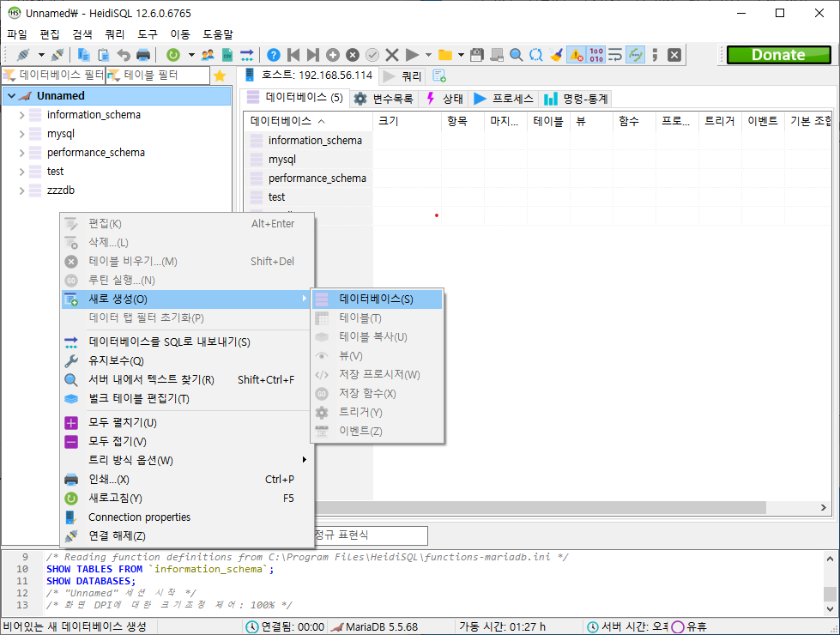Click the delete row circle-x toolbar icon
The width and height of the screenshot is (840, 635).
pyautogui.click(x=353, y=55)
